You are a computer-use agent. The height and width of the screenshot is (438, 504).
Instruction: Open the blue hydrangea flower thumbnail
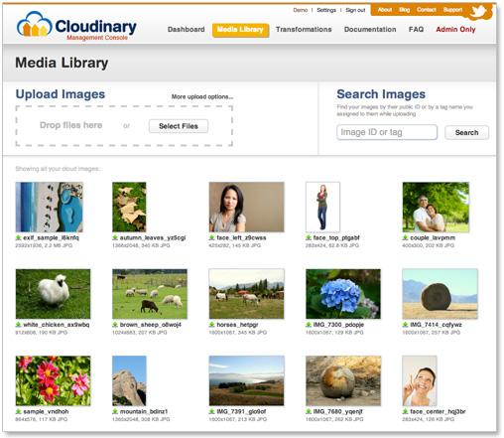[x=343, y=294]
